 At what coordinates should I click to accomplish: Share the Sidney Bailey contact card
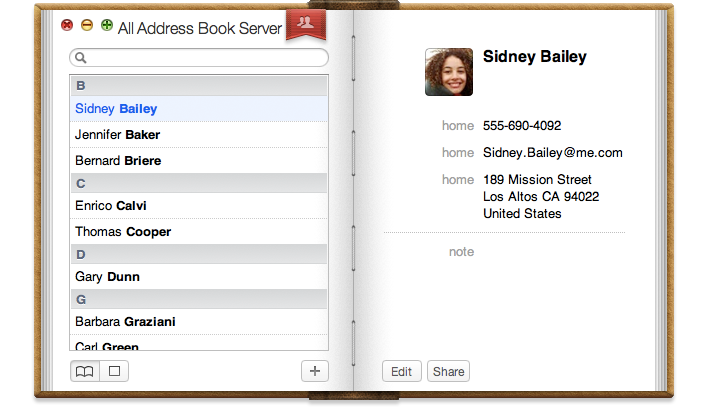(x=448, y=372)
